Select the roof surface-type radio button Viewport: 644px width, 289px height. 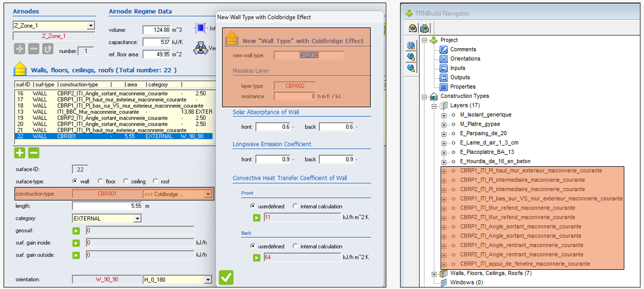coord(155,181)
